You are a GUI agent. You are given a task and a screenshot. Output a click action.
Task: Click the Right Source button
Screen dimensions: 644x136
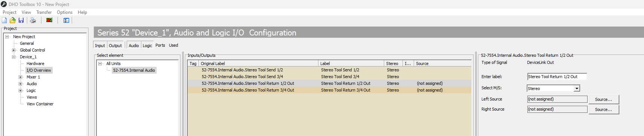click(604, 109)
